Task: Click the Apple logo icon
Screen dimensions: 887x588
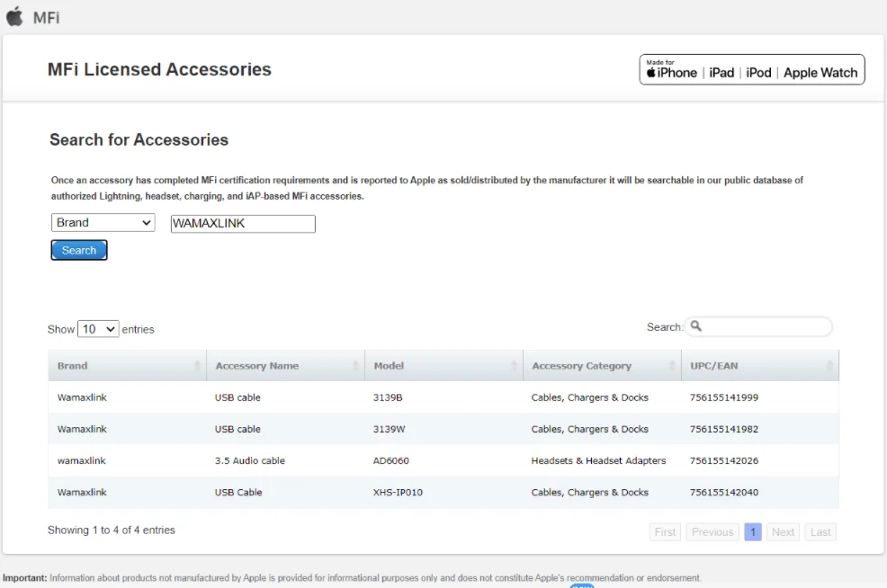Action: (14, 16)
